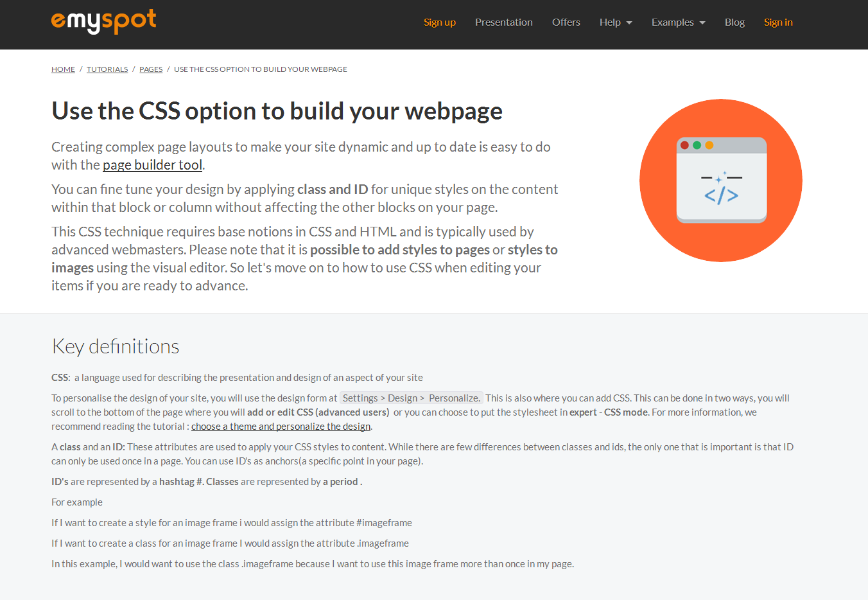
Task: Open the Presentation menu item
Action: 504,22
